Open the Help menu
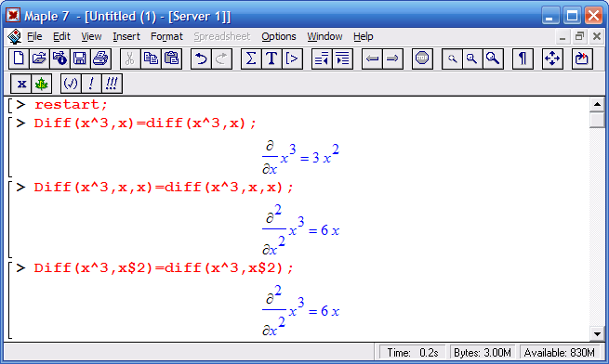Viewport: 609px width, 364px height. [x=364, y=36]
